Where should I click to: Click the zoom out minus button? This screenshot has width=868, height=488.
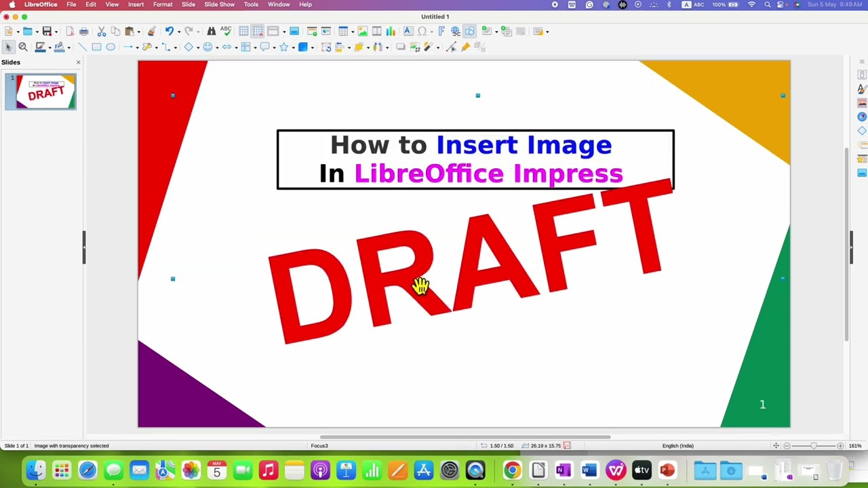click(787, 445)
